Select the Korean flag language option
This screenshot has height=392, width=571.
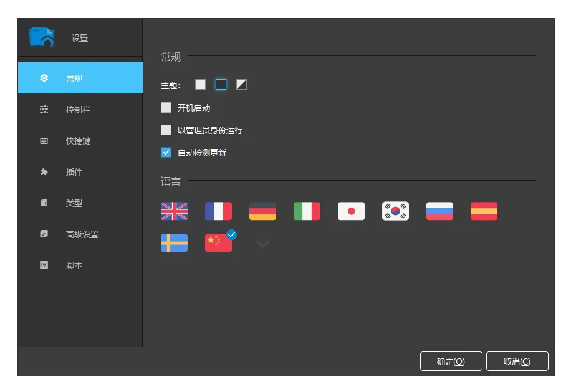pyautogui.click(x=395, y=211)
